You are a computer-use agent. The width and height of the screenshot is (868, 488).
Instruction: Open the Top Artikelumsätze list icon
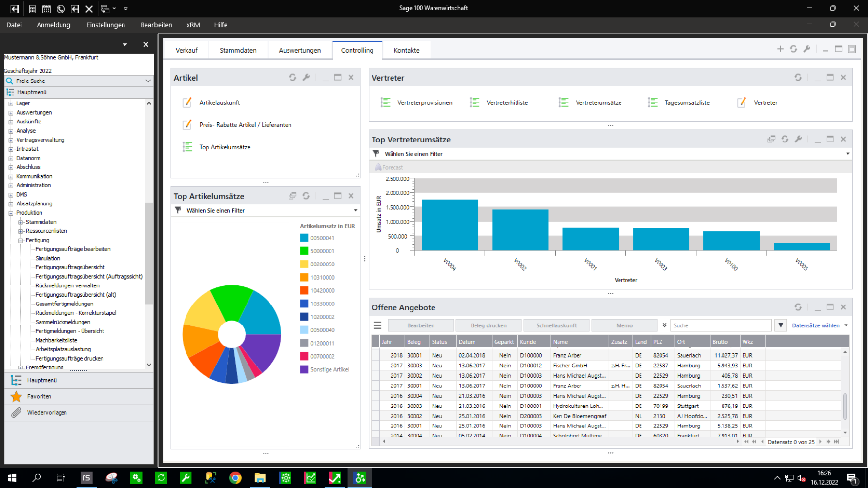187,147
